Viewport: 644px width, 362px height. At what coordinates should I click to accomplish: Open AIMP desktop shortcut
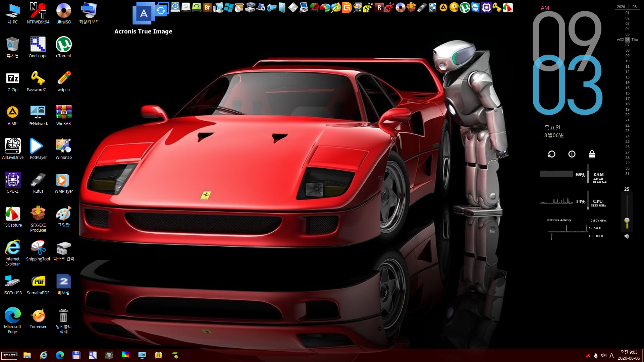(13, 115)
